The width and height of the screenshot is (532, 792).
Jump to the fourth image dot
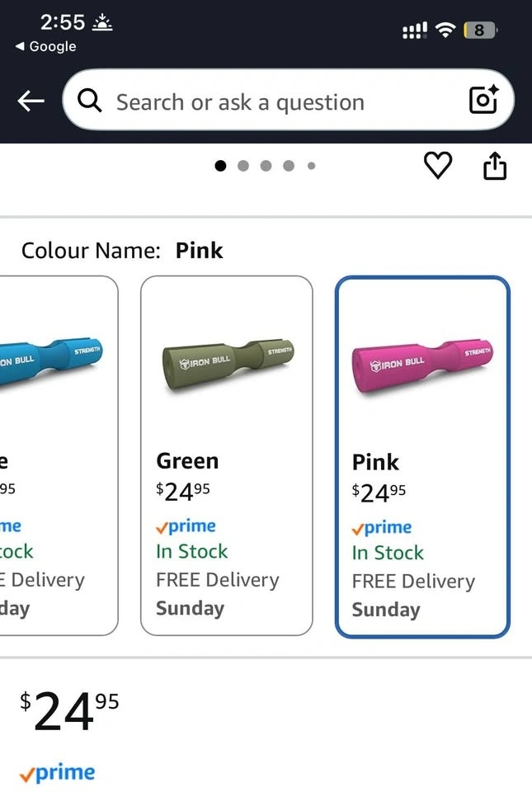click(289, 166)
